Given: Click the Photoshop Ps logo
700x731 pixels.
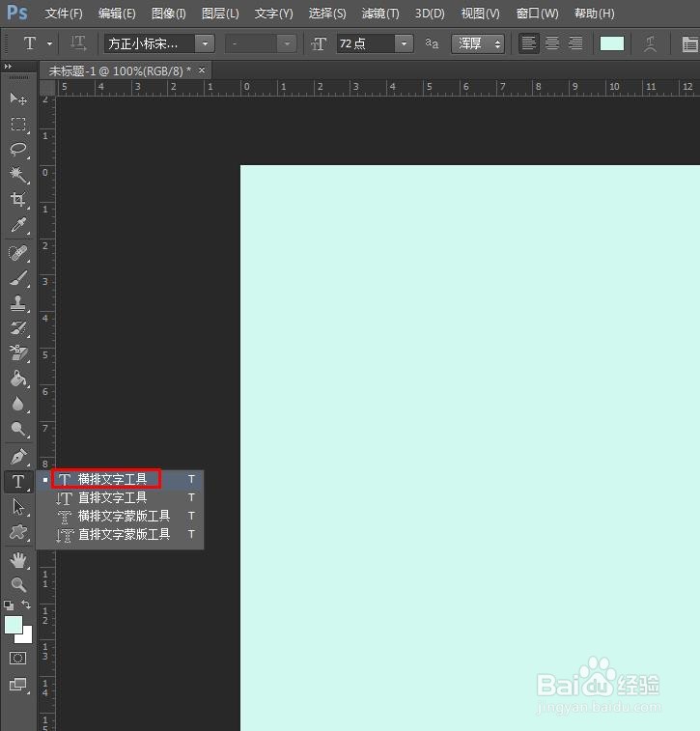Looking at the screenshot, I should (17, 14).
